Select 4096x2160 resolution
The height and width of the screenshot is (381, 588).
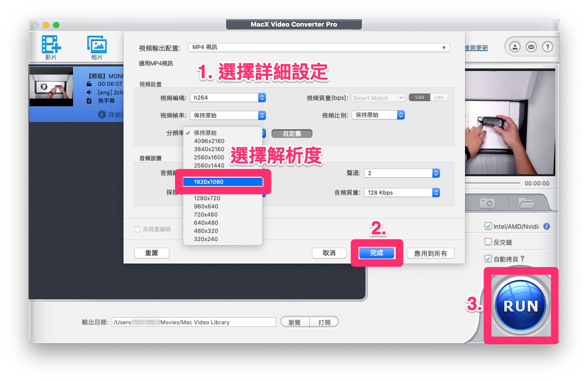click(223, 141)
